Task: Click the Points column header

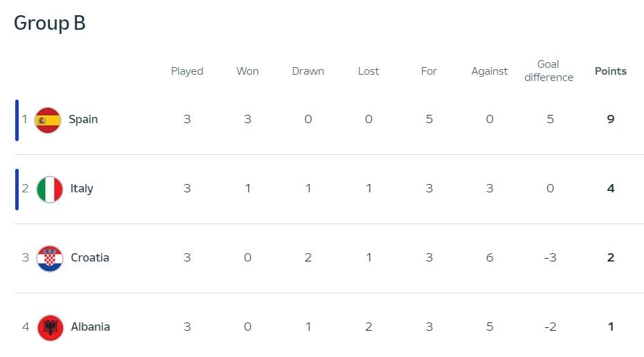Action: [x=611, y=71]
